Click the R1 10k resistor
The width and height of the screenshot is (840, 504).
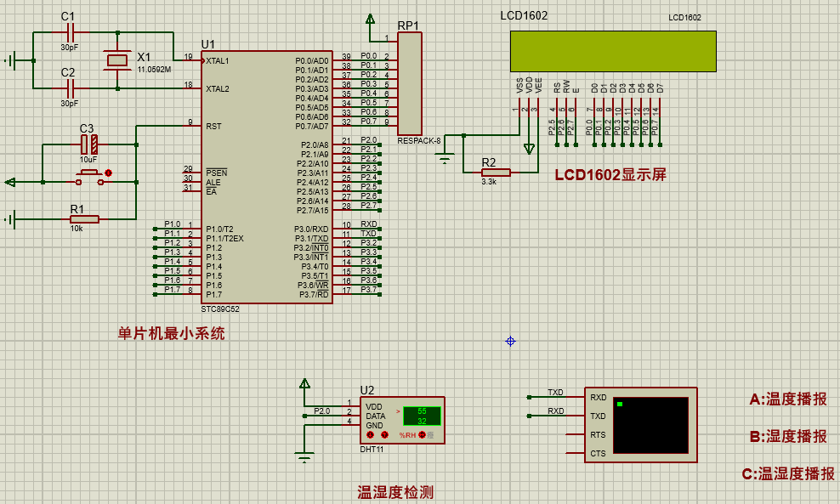click(84, 219)
